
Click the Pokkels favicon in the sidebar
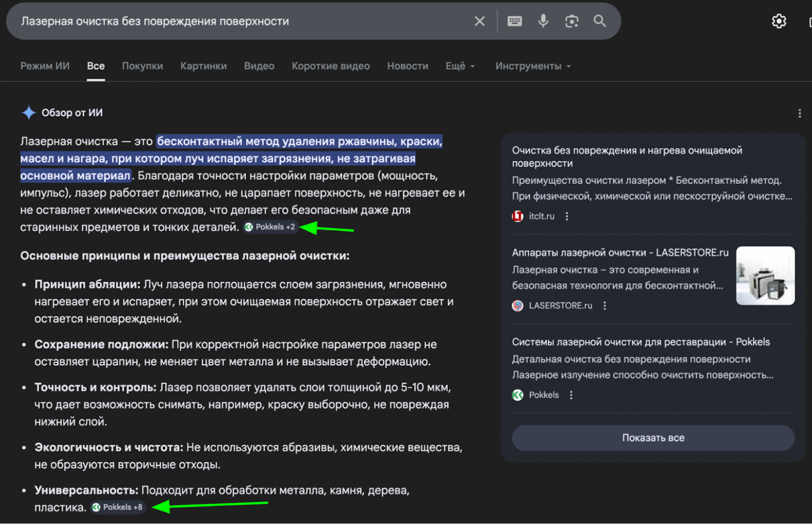[517, 395]
